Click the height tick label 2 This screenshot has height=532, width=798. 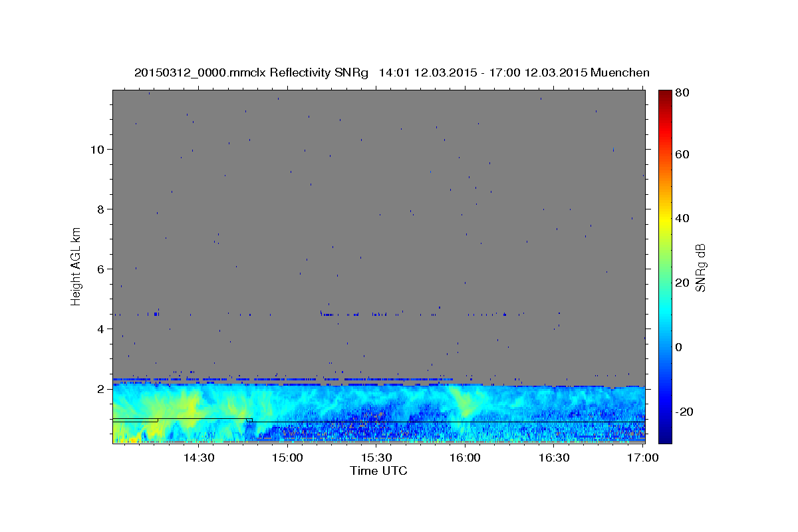100,388
